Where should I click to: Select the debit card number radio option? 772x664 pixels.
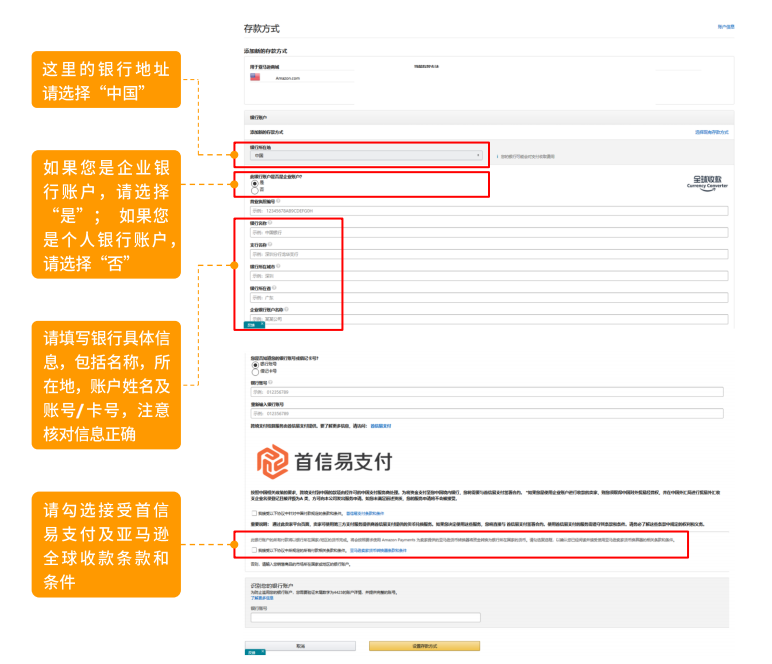point(255,372)
